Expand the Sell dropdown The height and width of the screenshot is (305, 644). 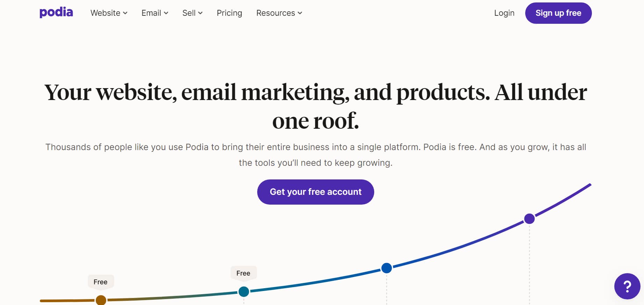[x=192, y=13]
